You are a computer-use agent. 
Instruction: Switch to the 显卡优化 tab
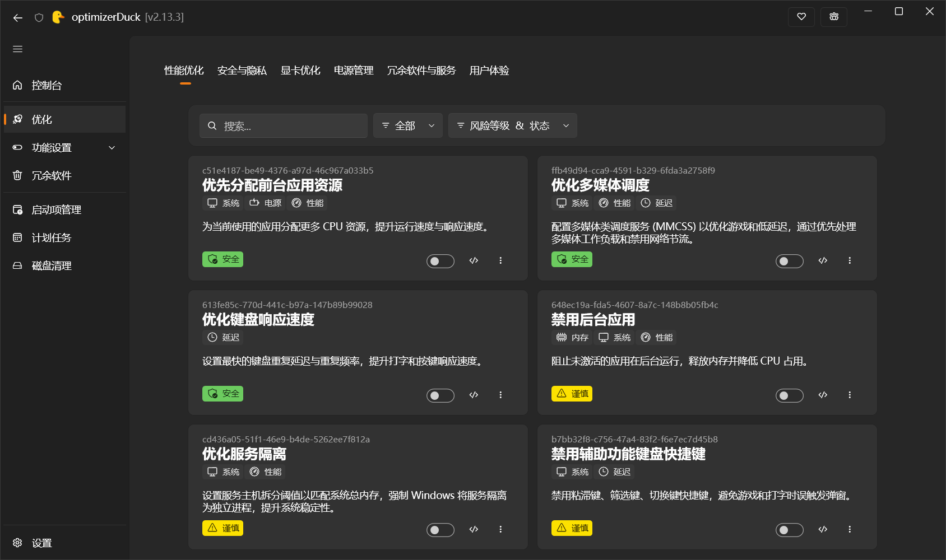coord(300,71)
